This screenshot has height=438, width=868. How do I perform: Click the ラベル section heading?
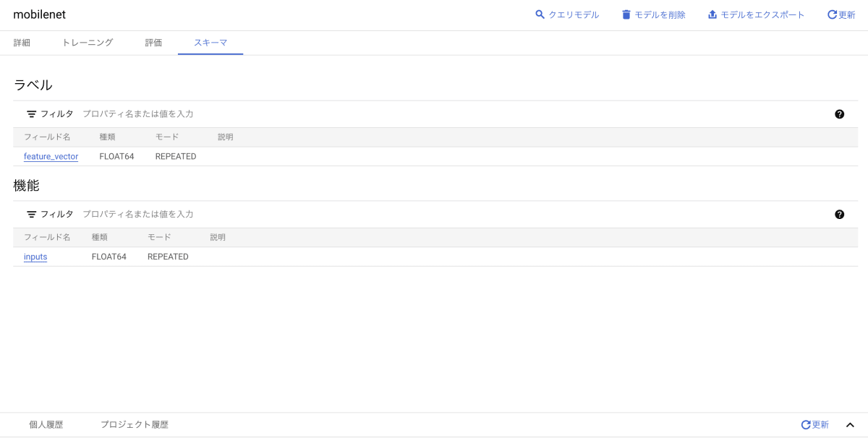(x=33, y=85)
